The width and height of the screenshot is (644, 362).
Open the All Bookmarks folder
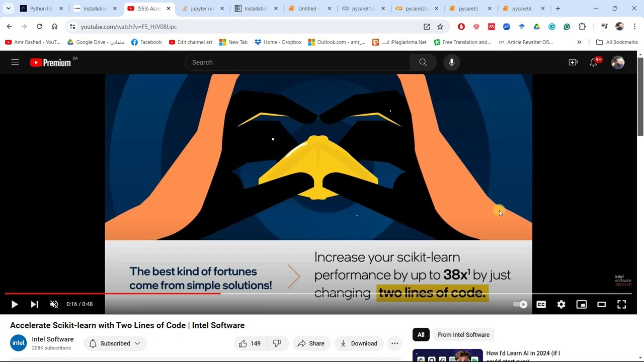click(616, 42)
